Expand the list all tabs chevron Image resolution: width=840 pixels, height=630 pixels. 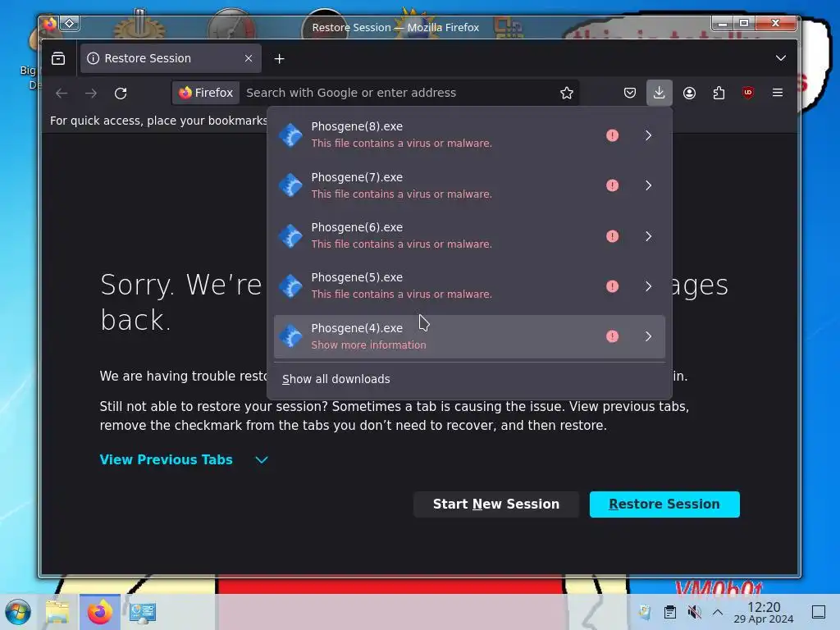pyautogui.click(x=781, y=58)
